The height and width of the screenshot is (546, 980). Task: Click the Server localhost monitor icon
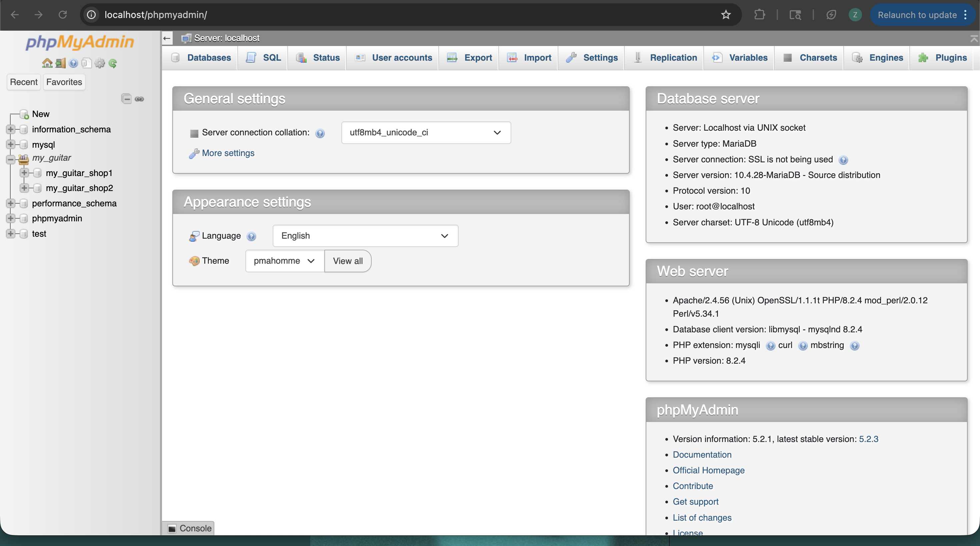pyautogui.click(x=186, y=38)
